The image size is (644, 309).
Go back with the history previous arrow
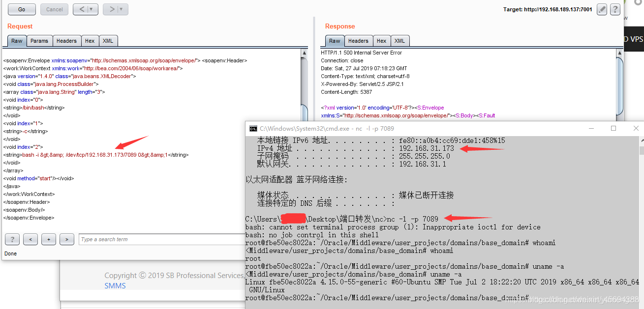82,9
